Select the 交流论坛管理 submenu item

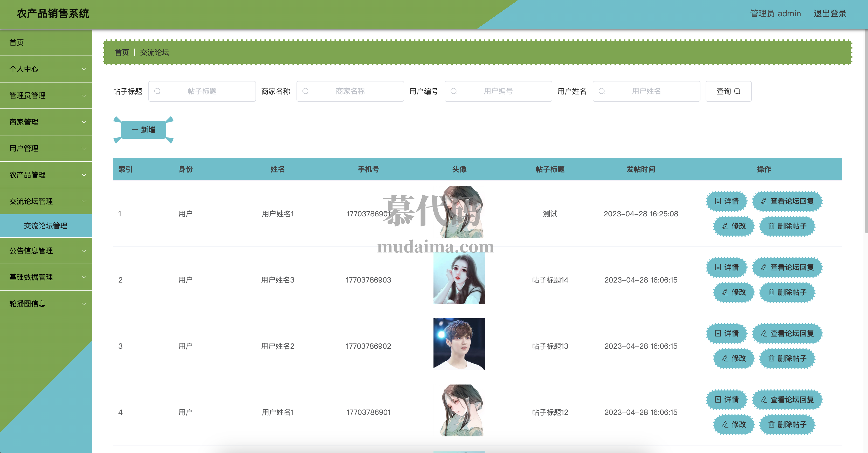pyautogui.click(x=46, y=226)
